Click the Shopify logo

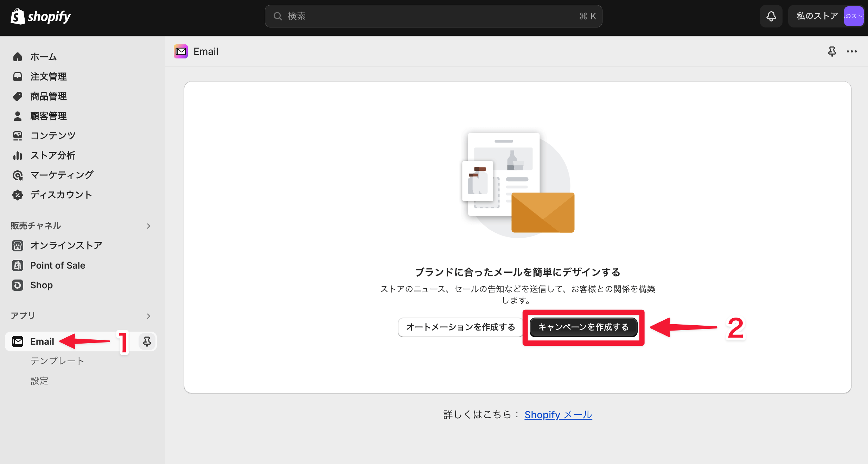pos(40,16)
